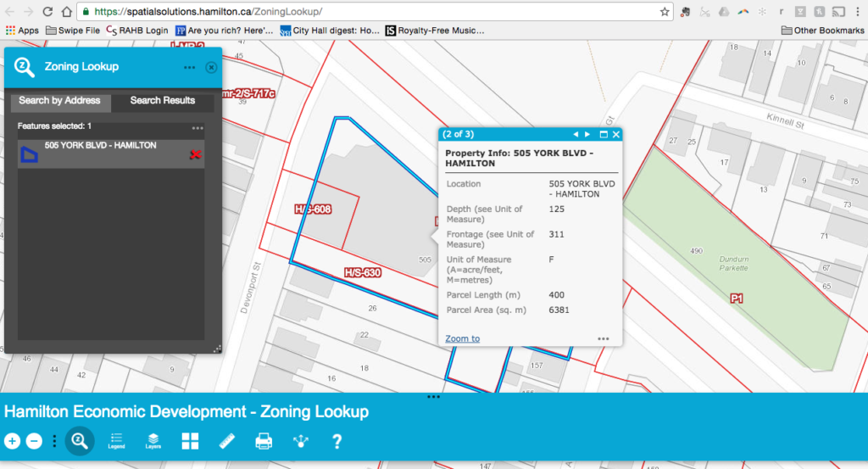
Task: Show previous feature in popup
Action: pos(576,135)
